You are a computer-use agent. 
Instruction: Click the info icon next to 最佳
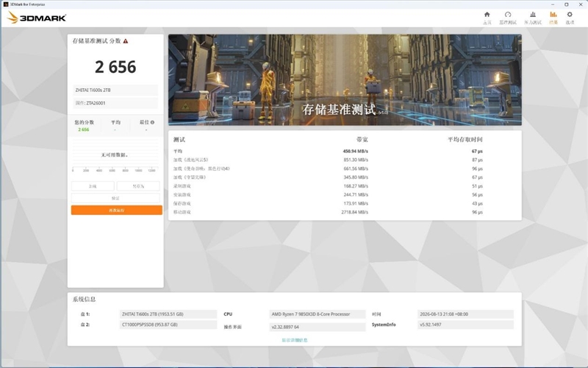coord(152,122)
